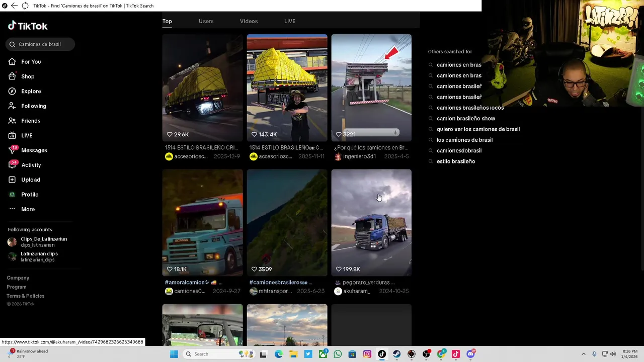The width and height of the screenshot is (644, 362).
Task: Click the 18.1K heart icon
Action: tap(170, 269)
